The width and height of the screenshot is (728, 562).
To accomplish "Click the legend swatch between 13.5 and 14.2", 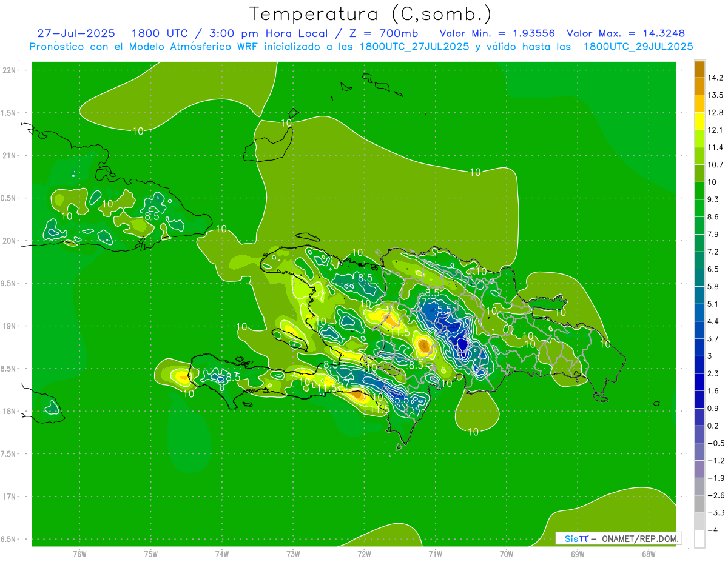I will (x=699, y=87).
